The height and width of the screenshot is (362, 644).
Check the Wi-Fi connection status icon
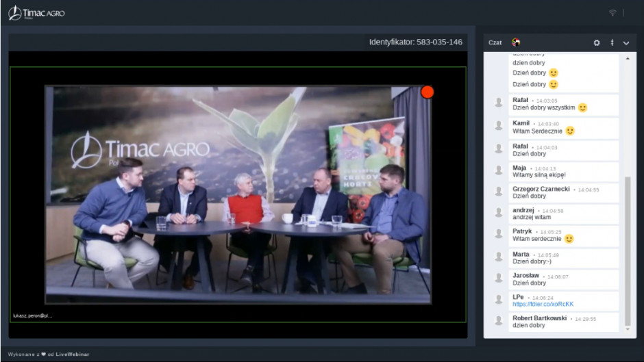(612, 13)
